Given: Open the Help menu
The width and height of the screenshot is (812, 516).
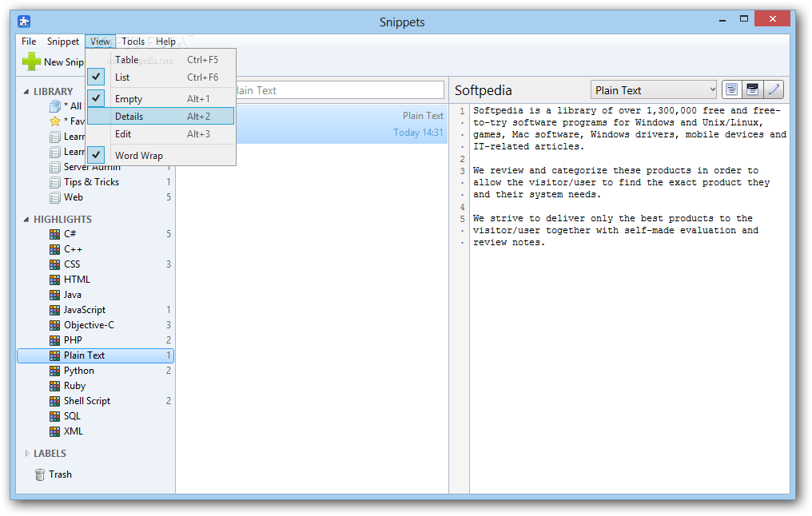Looking at the screenshot, I should click(x=165, y=42).
